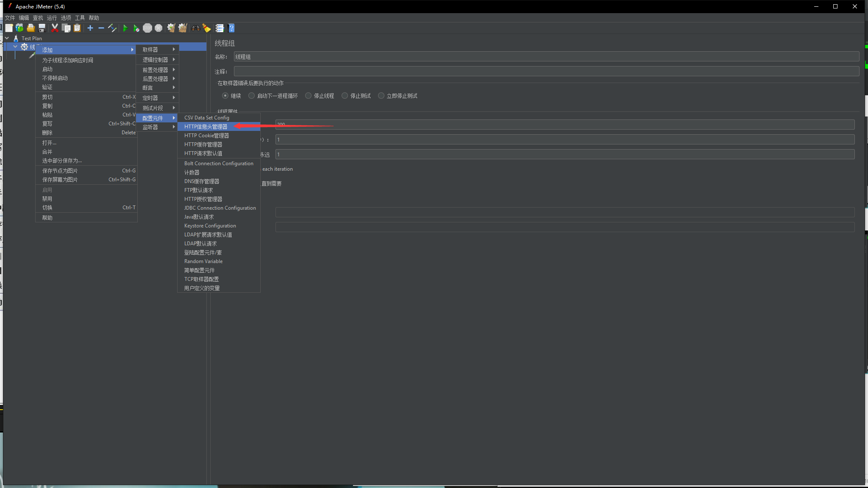This screenshot has height=488, width=868.
Task: Click the Start no pauses toolbar icon
Action: point(136,28)
